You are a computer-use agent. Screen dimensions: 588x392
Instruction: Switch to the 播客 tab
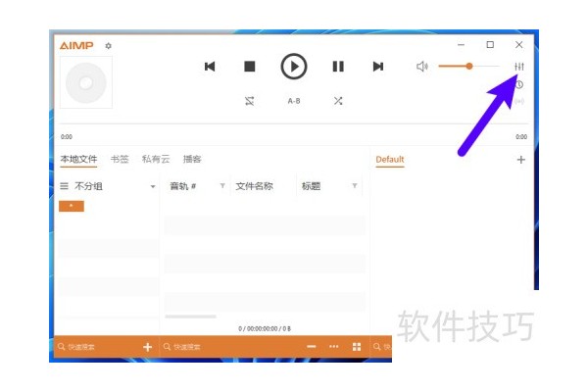click(192, 160)
